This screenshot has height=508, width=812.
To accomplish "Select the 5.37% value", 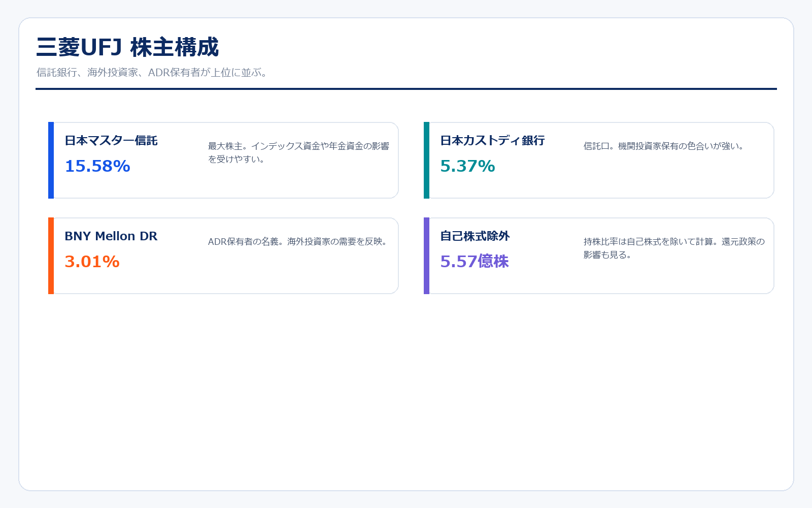I will click(467, 166).
